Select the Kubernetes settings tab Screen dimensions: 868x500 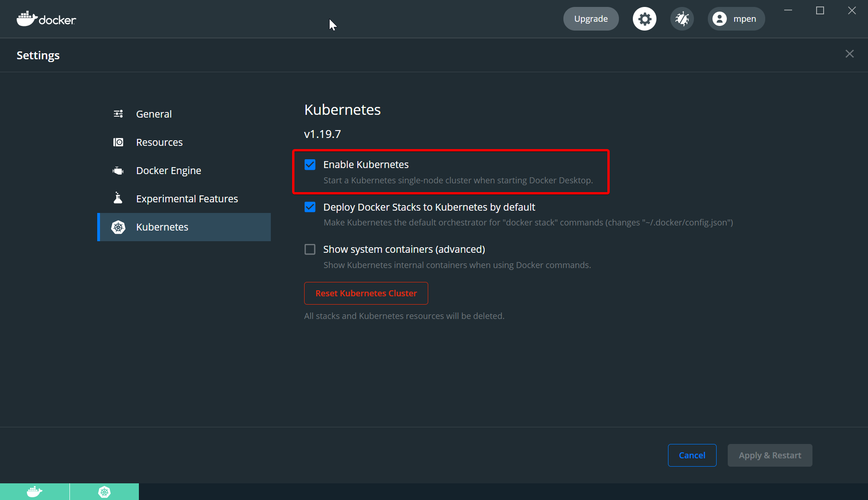[184, 227]
